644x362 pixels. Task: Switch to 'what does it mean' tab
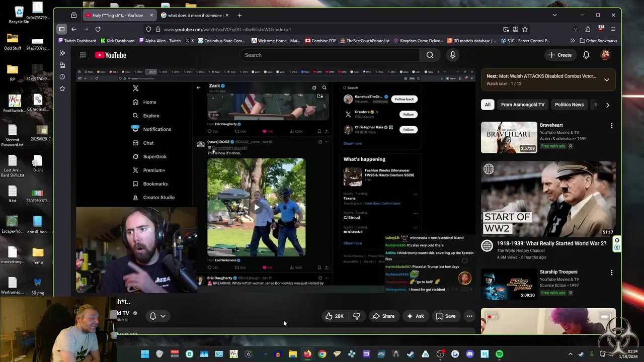[x=194, y=15]
